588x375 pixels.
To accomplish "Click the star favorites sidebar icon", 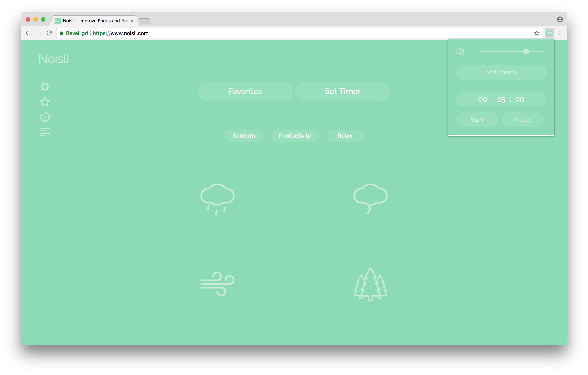I will pos(45,102).
